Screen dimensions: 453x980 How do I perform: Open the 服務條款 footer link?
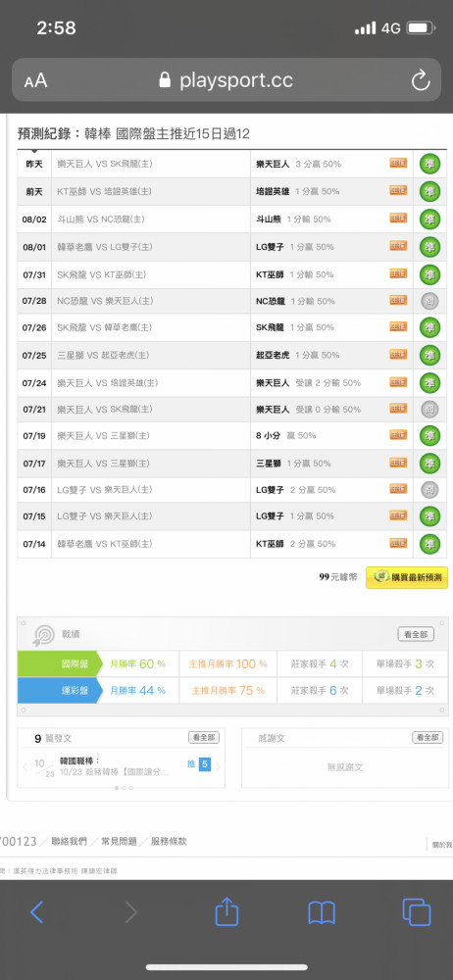169,841
